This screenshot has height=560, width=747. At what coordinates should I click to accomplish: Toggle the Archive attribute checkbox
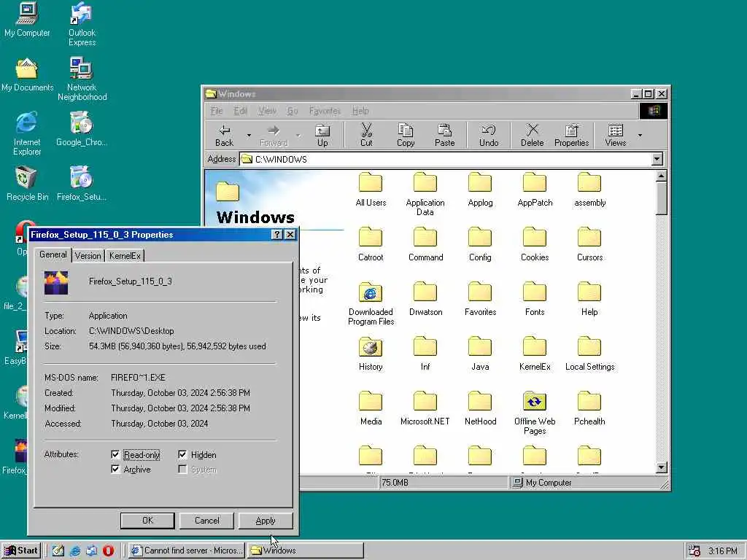pos(115,469)
